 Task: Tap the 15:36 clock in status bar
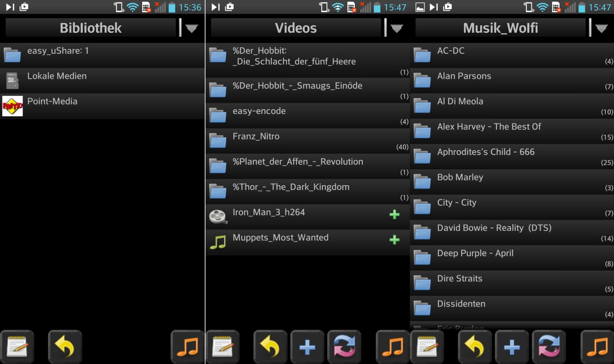tap(190, 7)
